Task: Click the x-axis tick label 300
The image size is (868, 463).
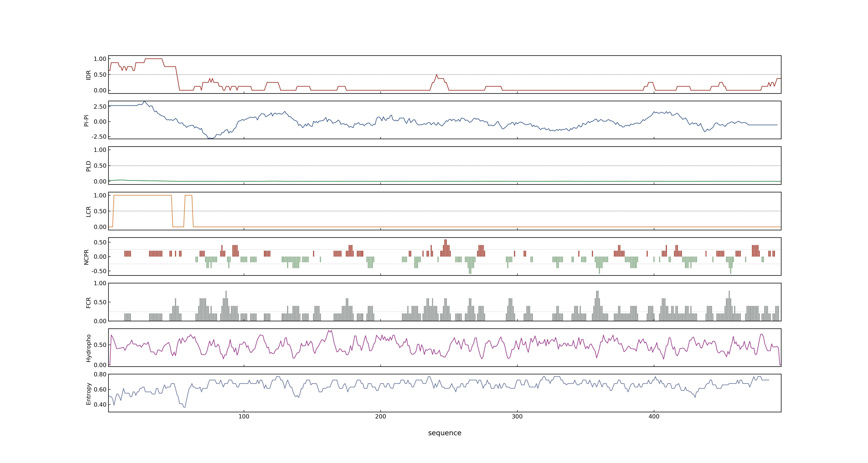Action: 517,416
